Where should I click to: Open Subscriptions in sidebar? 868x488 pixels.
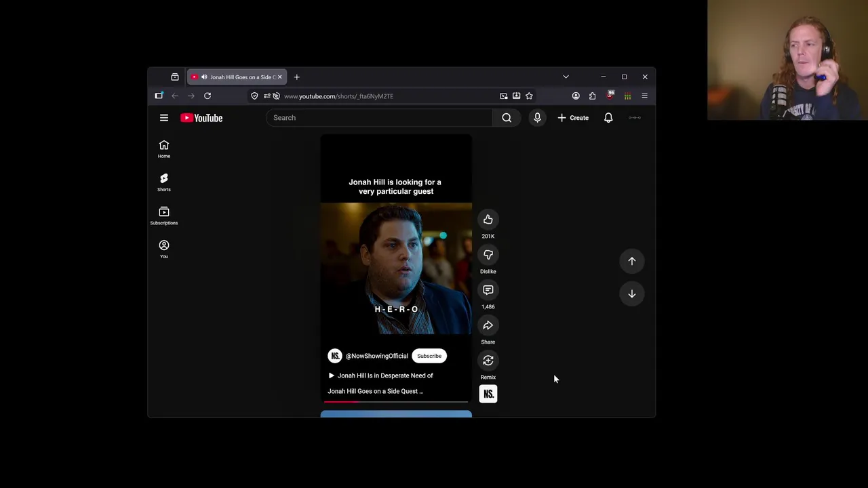[x=163, y=216]
